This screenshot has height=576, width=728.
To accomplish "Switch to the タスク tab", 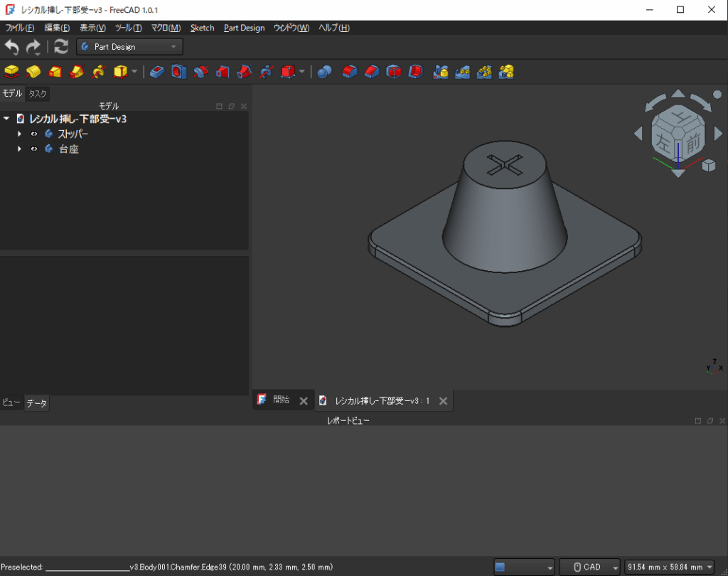I will pos(38,94).
